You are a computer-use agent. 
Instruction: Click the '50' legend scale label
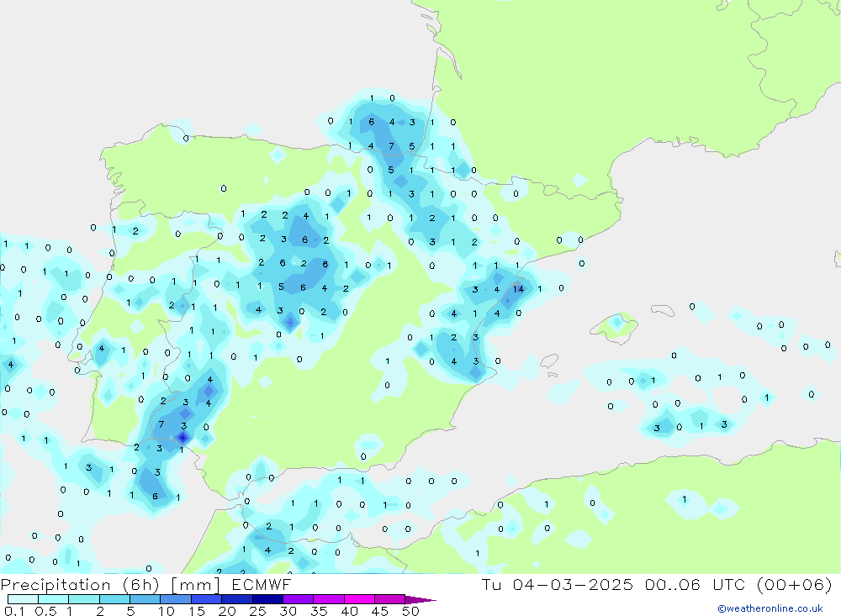point(411,611)
